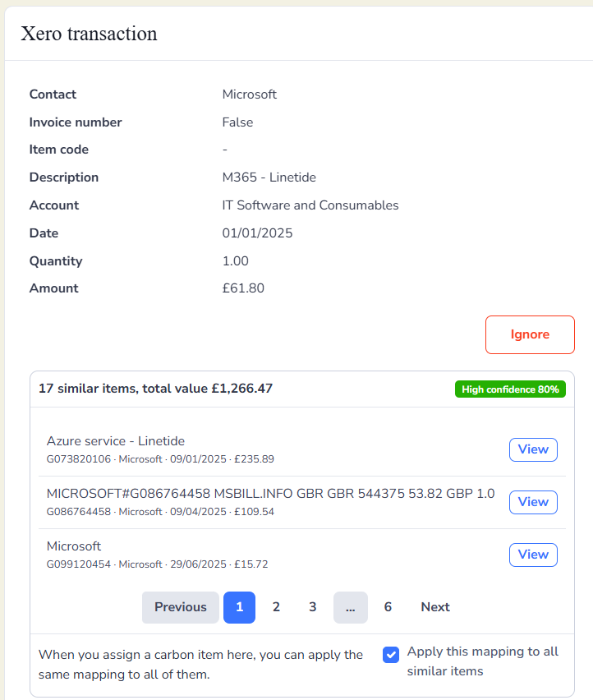Click the Xero transaction heading

tap(89, 34)
